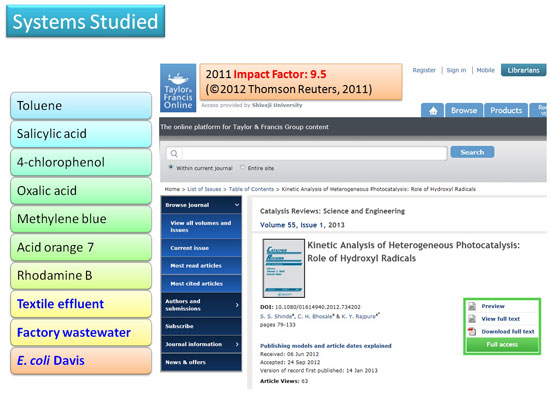Open the Products tab
Image resolution: width=550 pixels, height=398 pixels.
point(506,111)
